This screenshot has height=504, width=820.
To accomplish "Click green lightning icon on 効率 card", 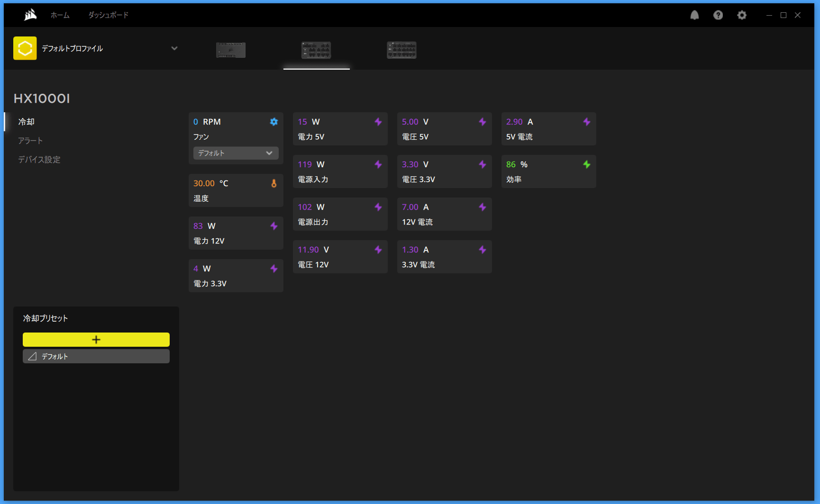I will click(x=587, y=164).
